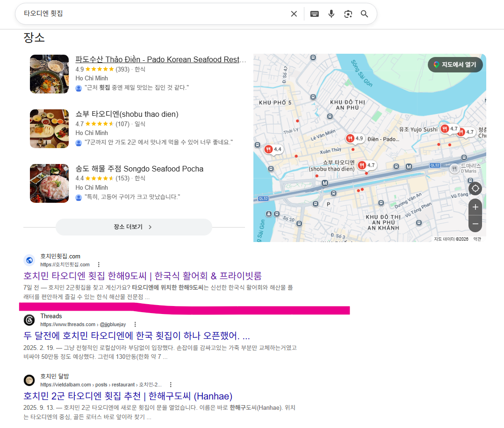
Task: Click the 약관 terms link on map
Action: pyautogui.click(x=477, y=239)
